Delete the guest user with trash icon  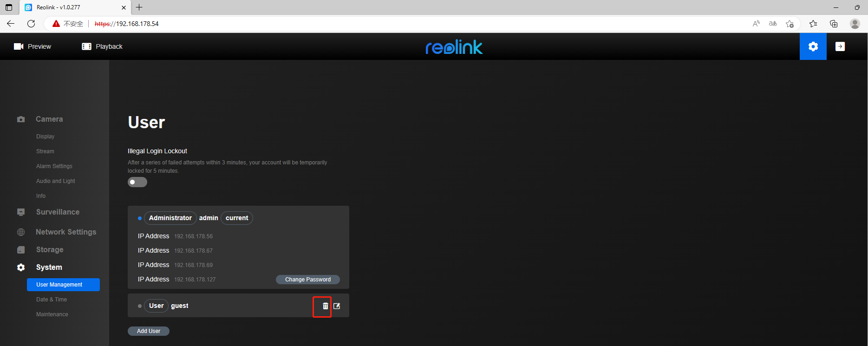(x=325, y=306)
